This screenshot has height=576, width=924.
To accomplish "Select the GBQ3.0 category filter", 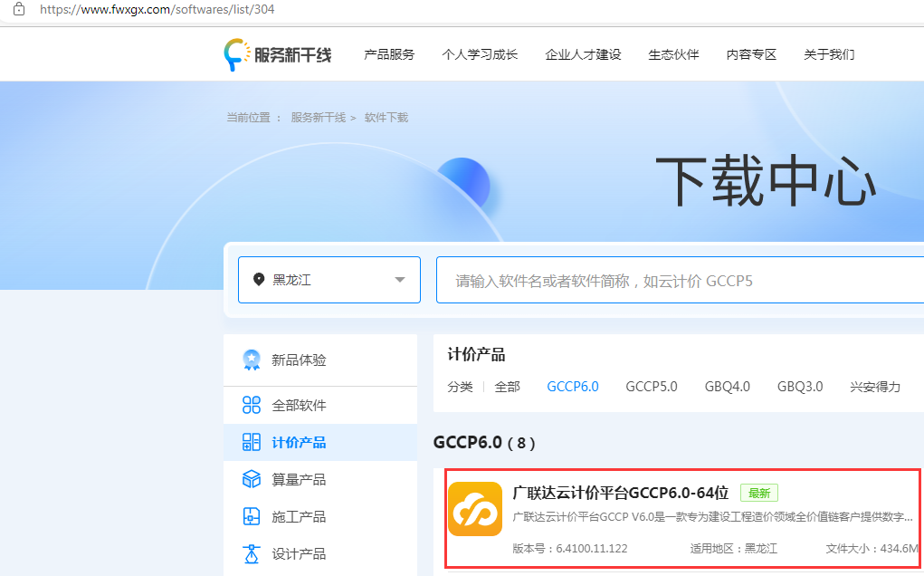I will [800, 387].
